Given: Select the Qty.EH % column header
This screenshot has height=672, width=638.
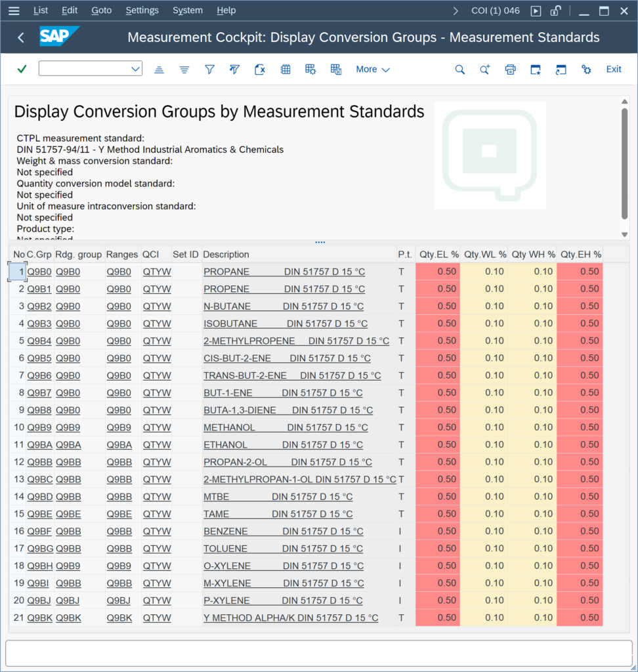Looking at the screenshot, I should (580, 255).
